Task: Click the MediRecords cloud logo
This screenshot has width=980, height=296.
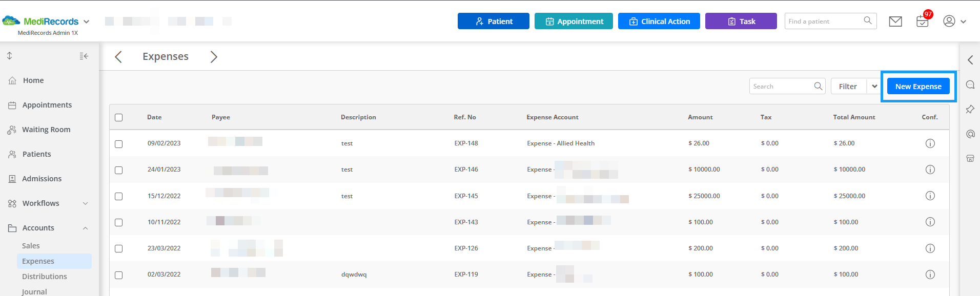Action: 11,21
